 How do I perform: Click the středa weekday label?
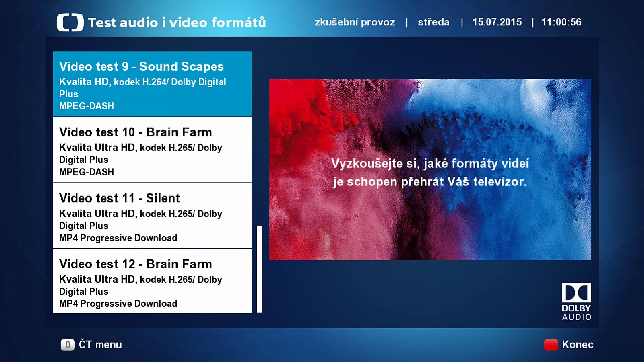coord(433,23)
